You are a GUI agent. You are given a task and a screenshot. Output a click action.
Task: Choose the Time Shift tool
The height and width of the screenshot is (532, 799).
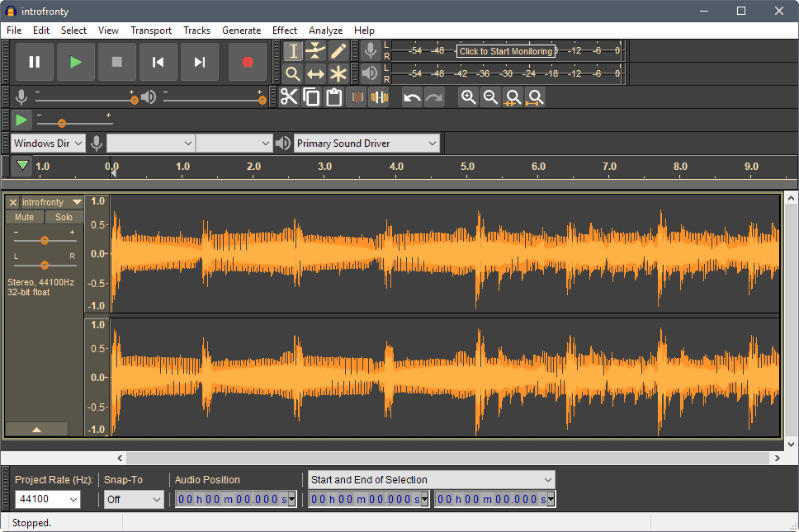(315, 73)
